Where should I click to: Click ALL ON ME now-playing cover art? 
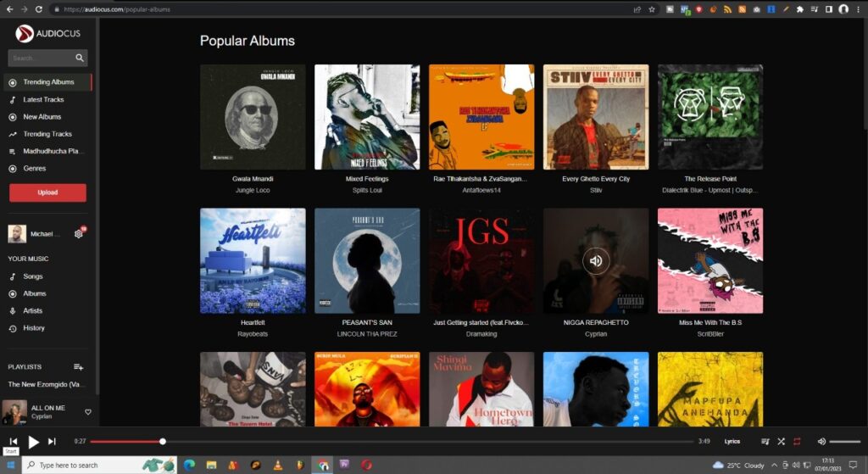[14, 413]
